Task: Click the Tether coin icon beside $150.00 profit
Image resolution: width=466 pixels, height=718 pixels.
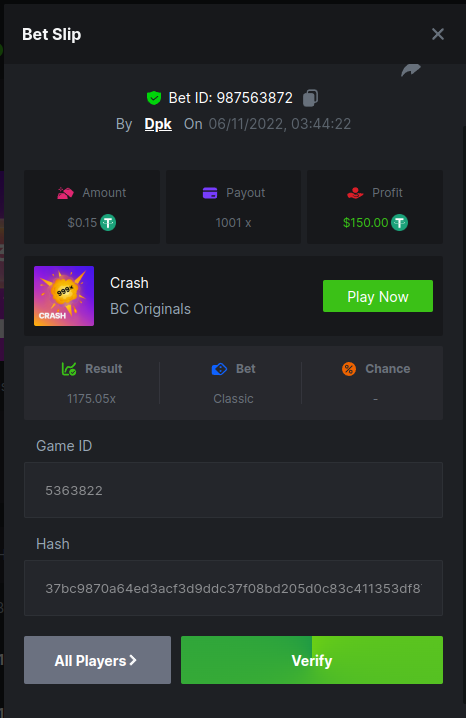Action: 399,223
